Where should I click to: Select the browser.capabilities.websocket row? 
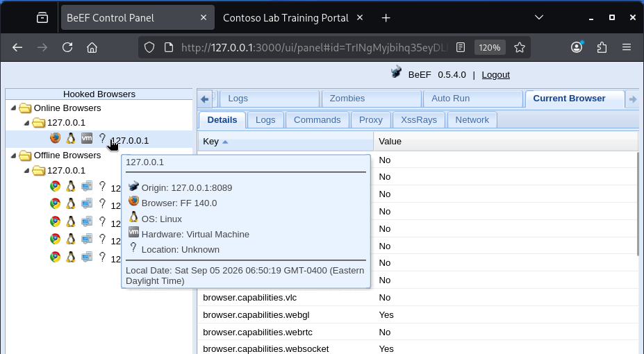417,348
